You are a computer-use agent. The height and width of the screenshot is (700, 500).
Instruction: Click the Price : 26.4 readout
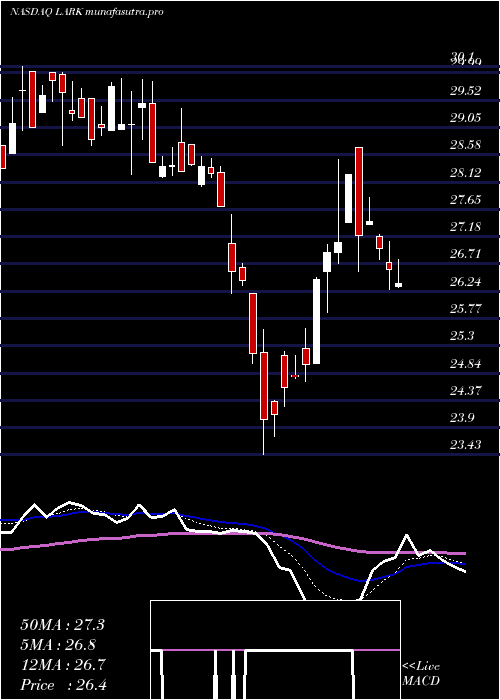click(62, 685)
